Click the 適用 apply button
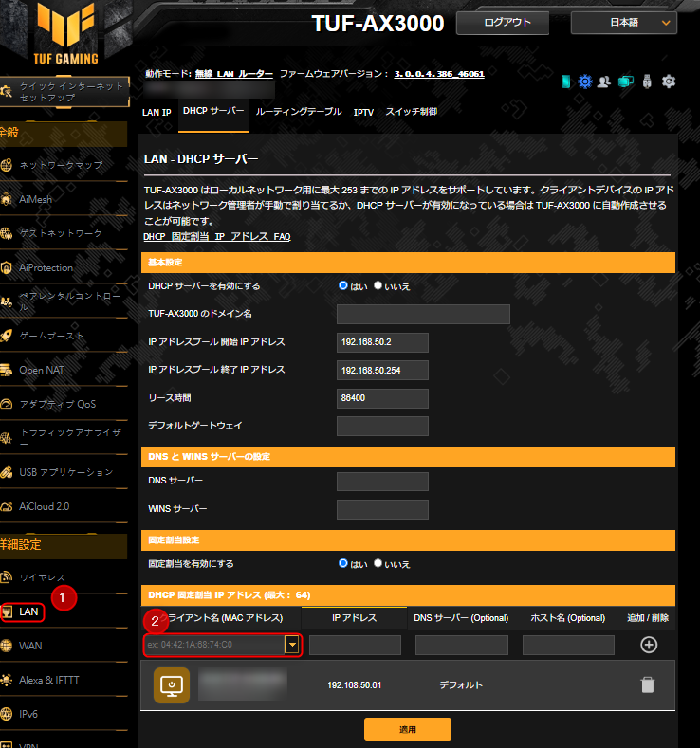 408,729
